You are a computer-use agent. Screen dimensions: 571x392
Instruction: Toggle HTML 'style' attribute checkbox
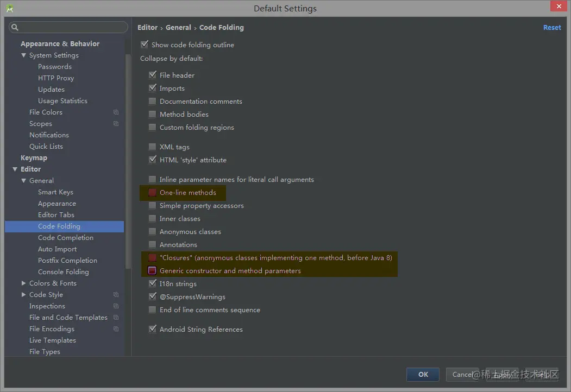point(153,160)
